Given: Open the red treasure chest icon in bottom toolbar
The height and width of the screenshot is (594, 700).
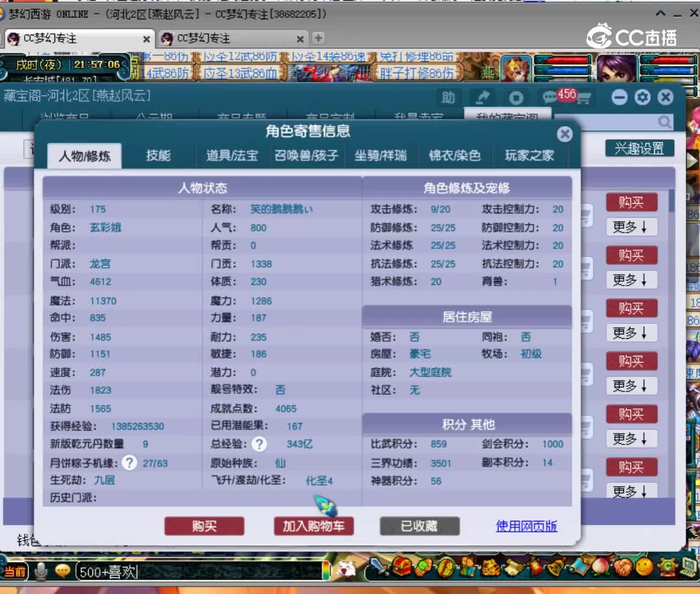Looking at the screenshot, I should (x=401, y=568).
